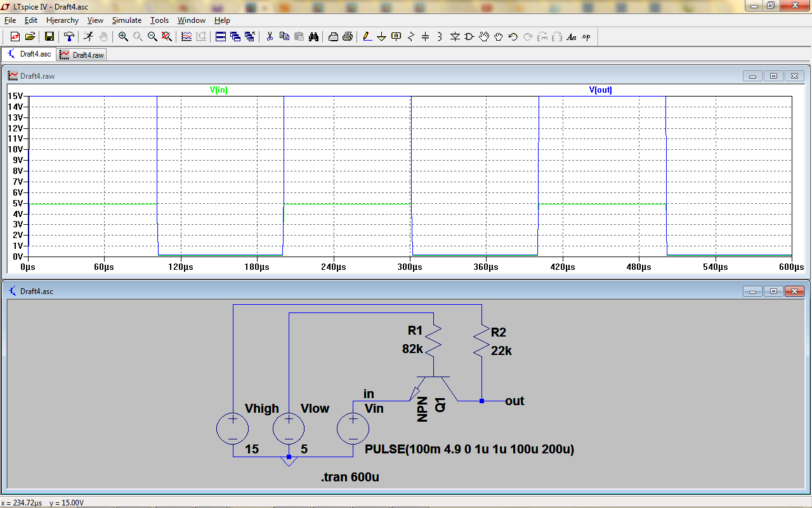Add a SPICE directive with .op icon
This screenshot has width=812, height=508.
pyautogui.click(x=586, y=37)
